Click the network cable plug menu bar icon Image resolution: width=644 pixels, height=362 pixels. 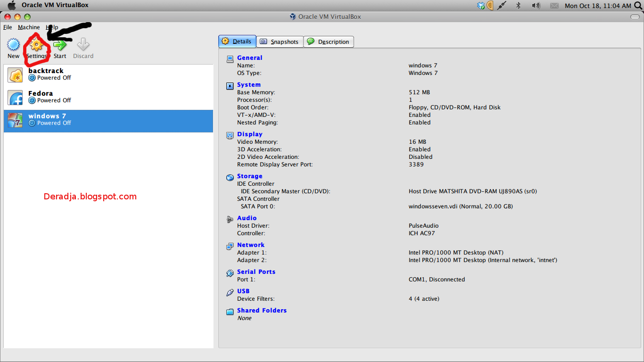[503, 6]
